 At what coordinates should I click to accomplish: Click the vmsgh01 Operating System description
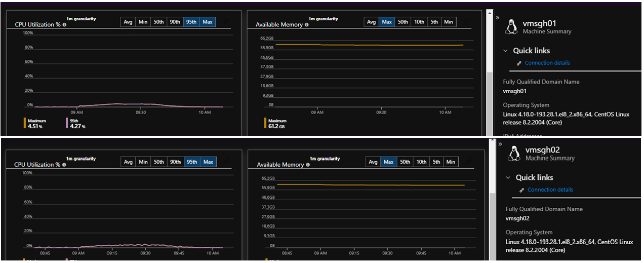click(566, 119)
